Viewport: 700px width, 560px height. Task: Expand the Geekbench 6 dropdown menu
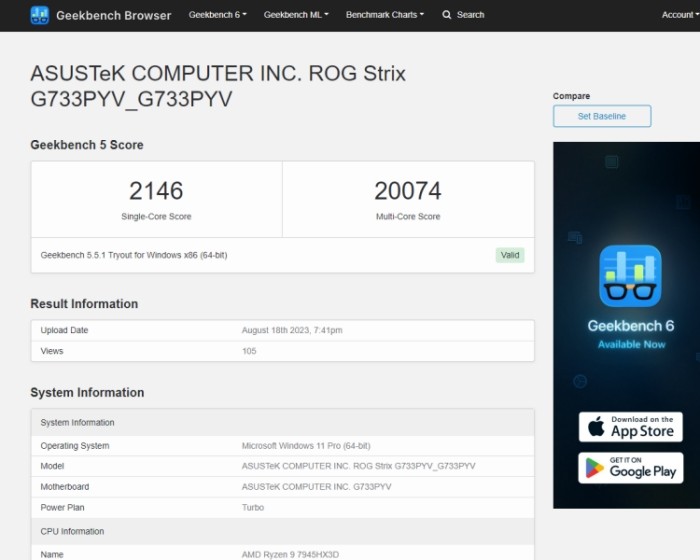pyautogui.click(x=217, y=15)
